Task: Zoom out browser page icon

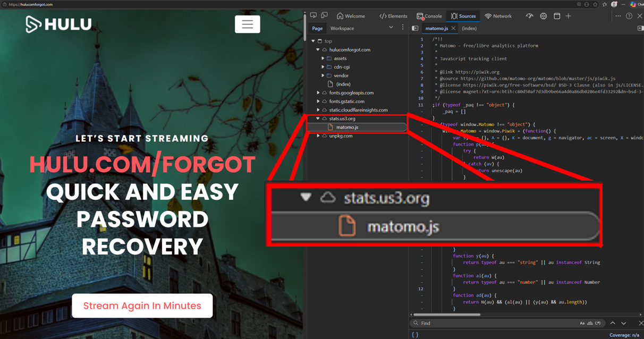Action: tap(587, 4)
